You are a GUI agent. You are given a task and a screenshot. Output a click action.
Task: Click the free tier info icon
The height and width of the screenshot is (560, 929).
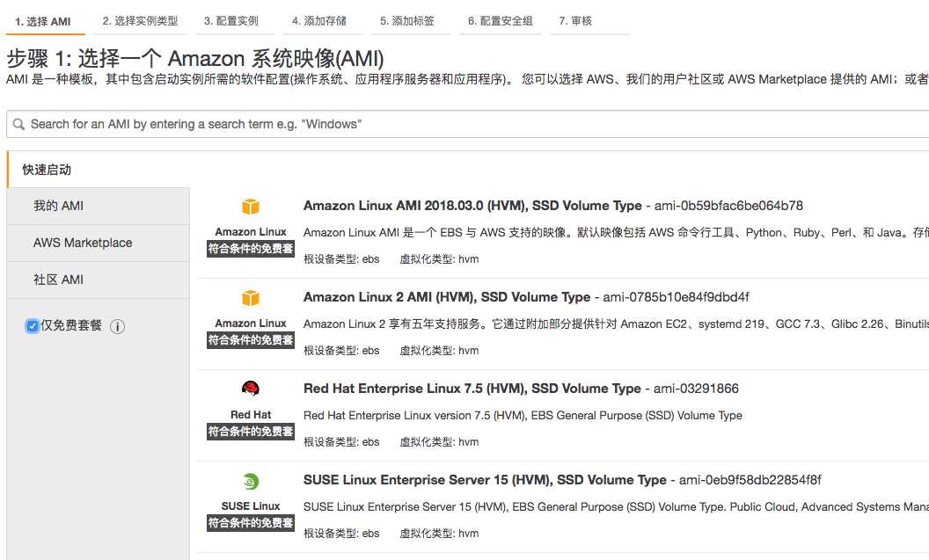point(117,326)
